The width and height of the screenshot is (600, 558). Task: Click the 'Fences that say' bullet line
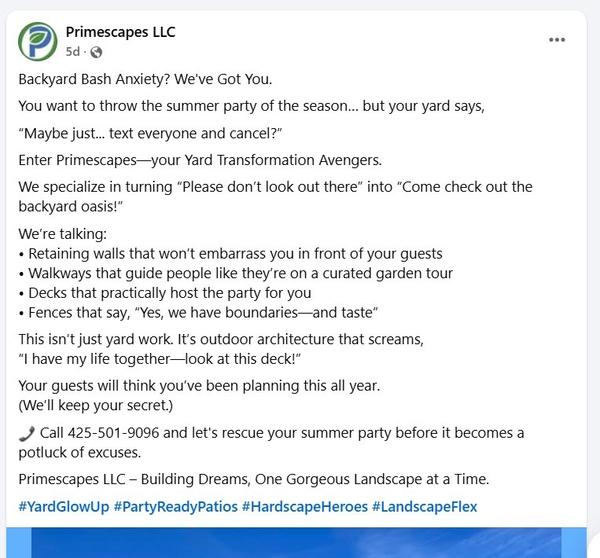[198, 312]
